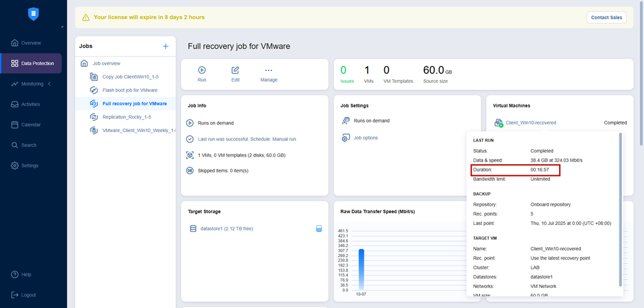The image size is (644, 308).
Task: Open Search in the sidebar
Action: 29,145
